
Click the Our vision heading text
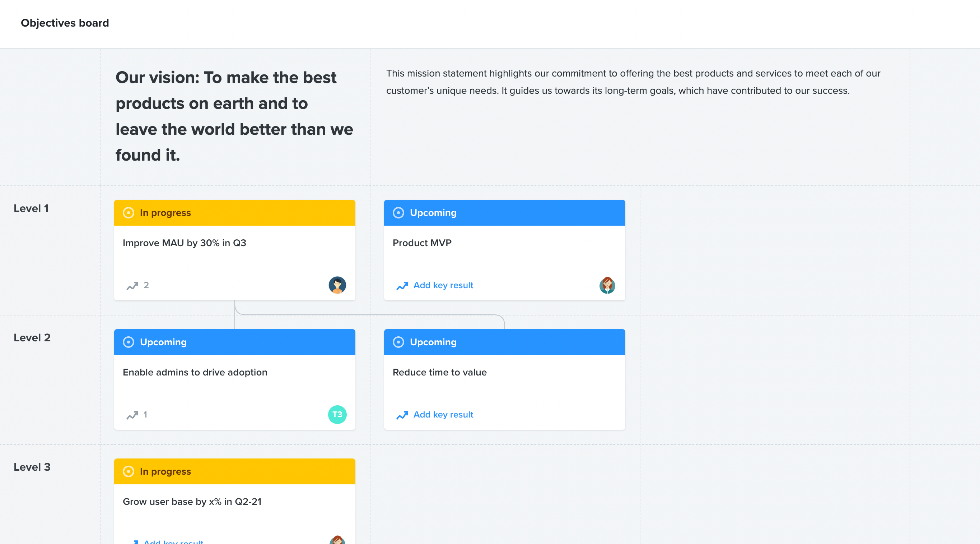point(234,116)
